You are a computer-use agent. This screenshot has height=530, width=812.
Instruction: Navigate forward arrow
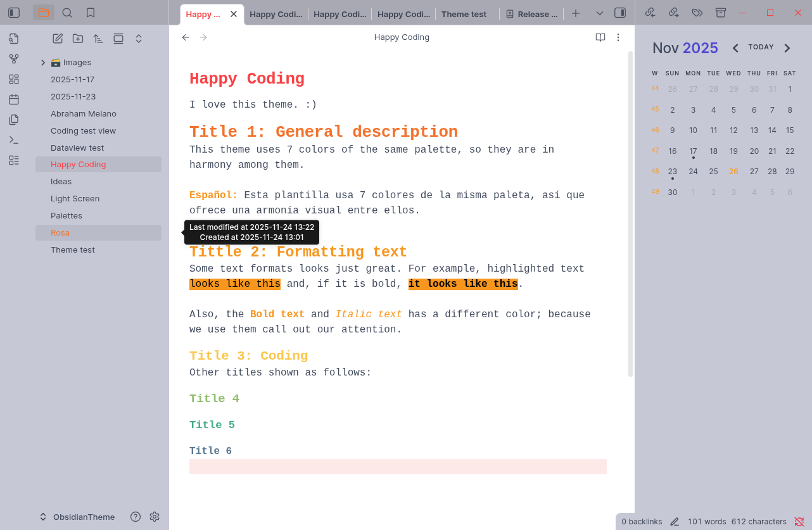[x=203, y=37]
